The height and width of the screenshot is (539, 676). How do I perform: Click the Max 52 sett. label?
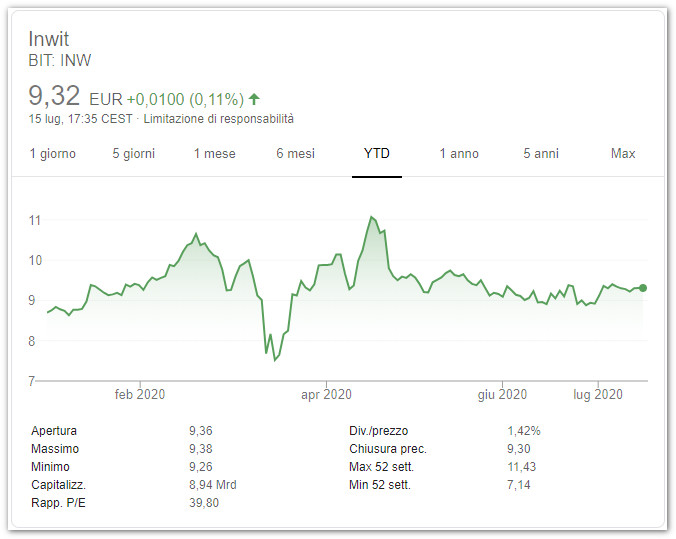381,467
